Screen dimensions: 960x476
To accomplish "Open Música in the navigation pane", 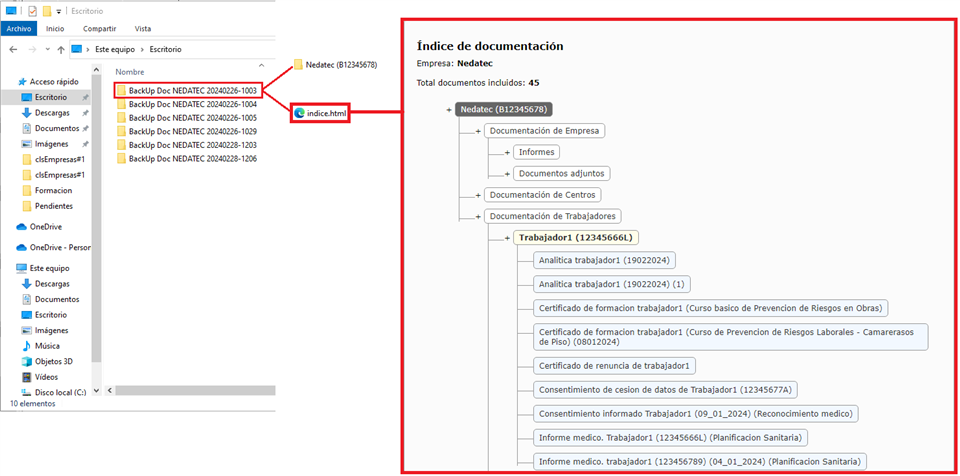I will (x=47, y=346).
